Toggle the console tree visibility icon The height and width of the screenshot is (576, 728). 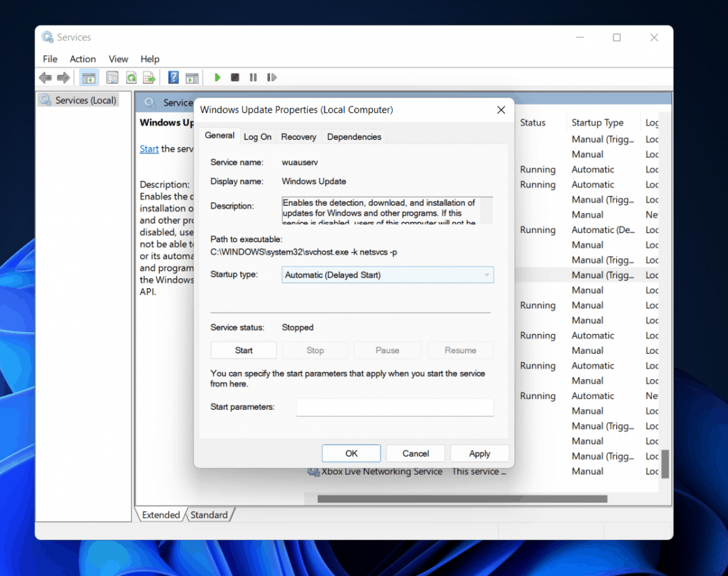pos(89,77)
